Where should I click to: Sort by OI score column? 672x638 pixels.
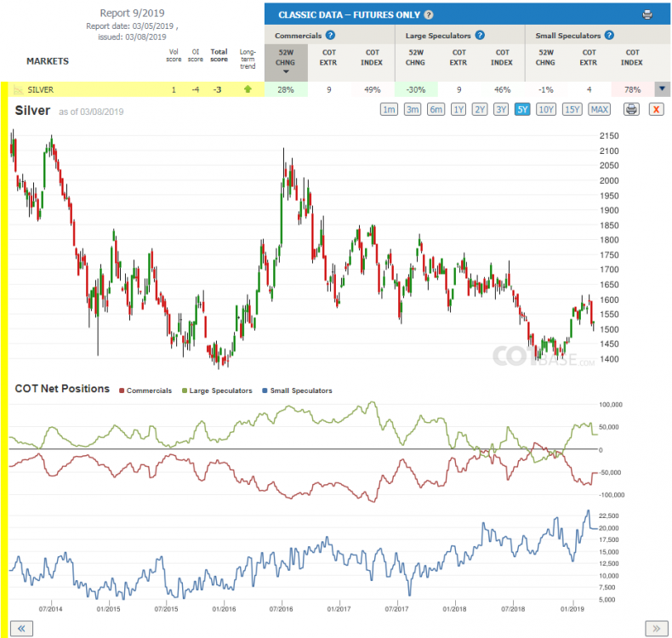196,55
